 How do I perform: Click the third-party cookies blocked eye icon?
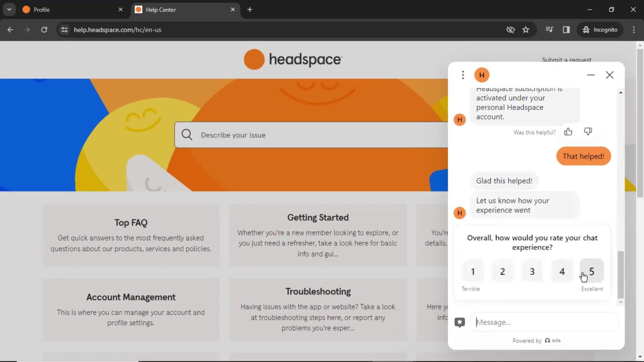[510, 30]
